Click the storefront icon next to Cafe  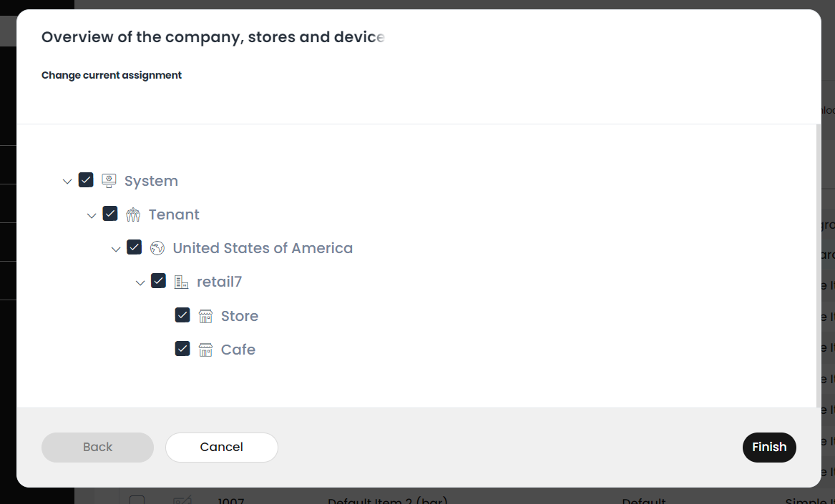(x=205, y=350)
